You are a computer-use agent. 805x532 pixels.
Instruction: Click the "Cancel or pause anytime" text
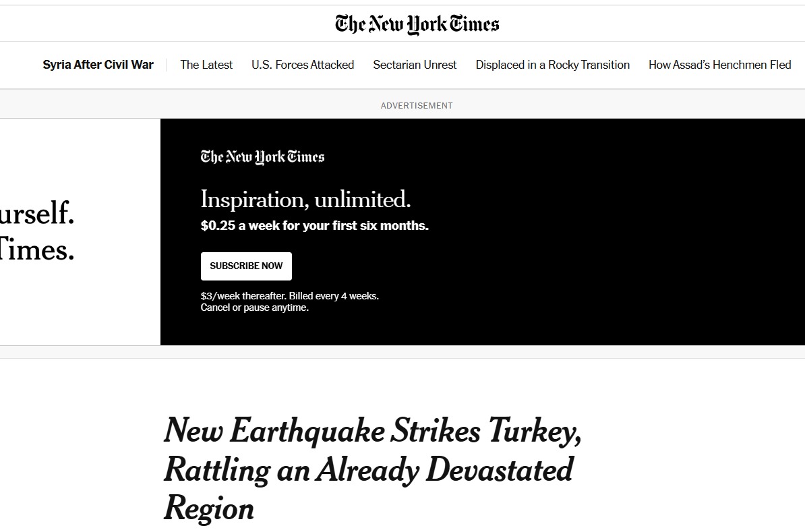point(254,307)
